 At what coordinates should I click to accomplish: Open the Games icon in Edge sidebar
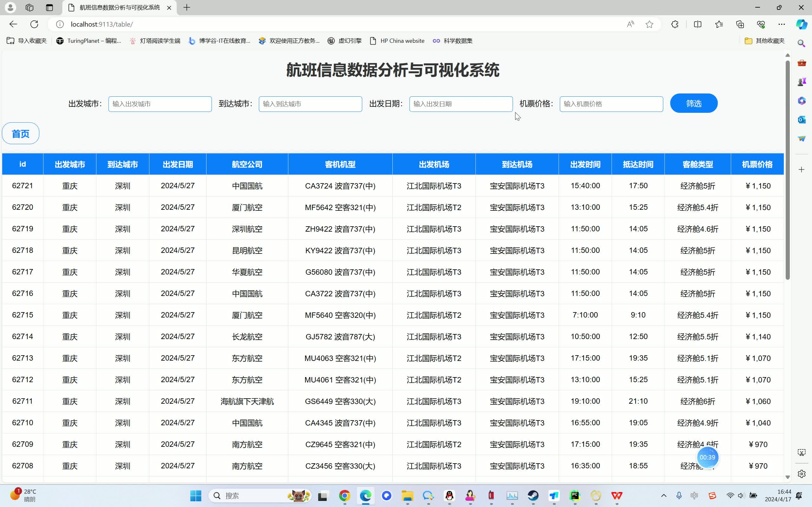802,81
